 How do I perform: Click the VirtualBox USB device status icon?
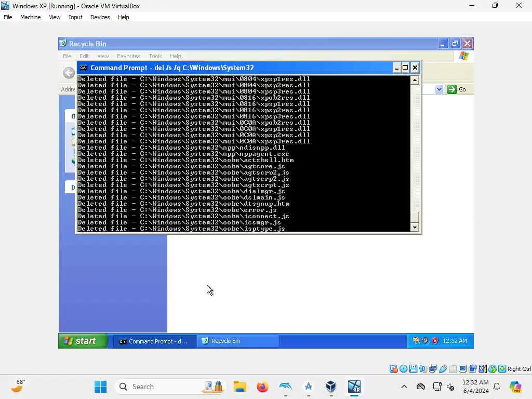click(x=443, y=369)
